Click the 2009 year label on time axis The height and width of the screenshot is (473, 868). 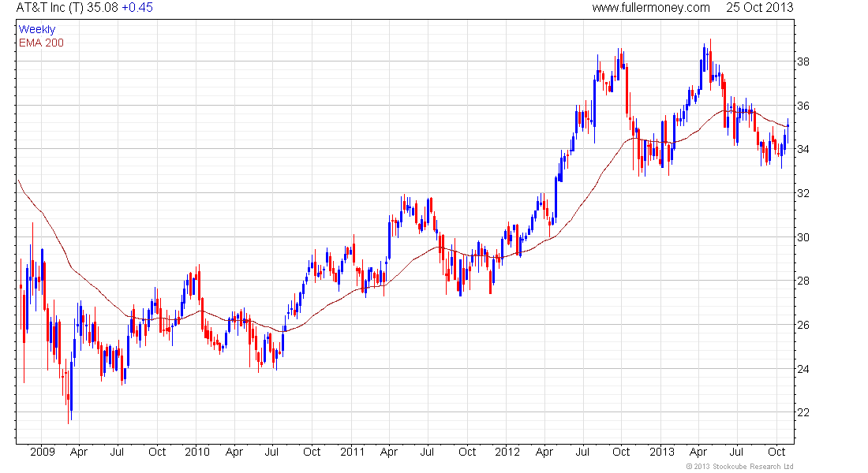43,452
